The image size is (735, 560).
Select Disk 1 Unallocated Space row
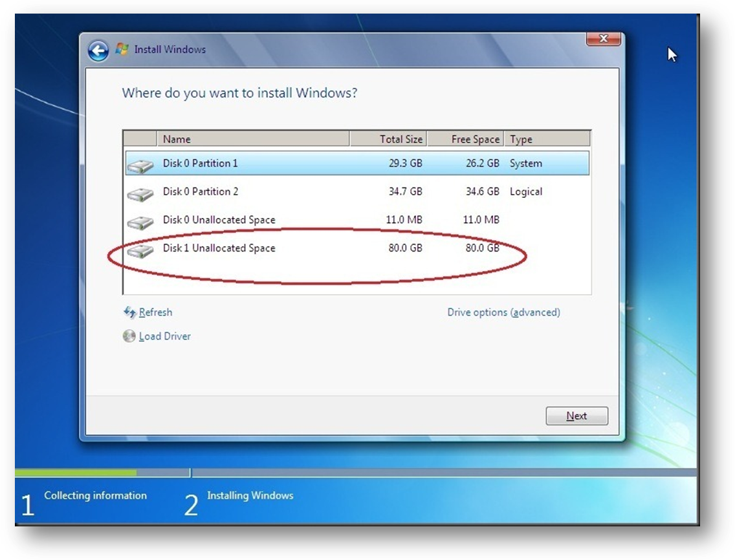[x=357, y=248]
